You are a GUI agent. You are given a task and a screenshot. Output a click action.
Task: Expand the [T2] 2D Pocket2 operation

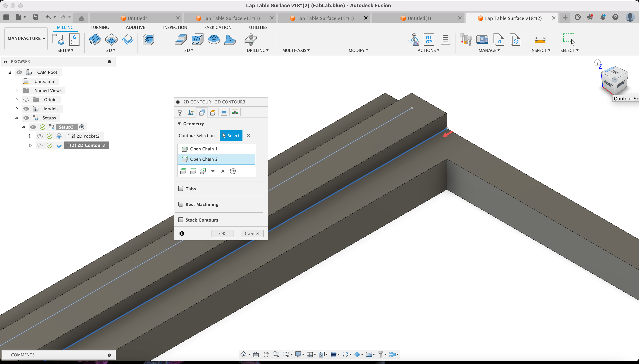click(30, 136)
